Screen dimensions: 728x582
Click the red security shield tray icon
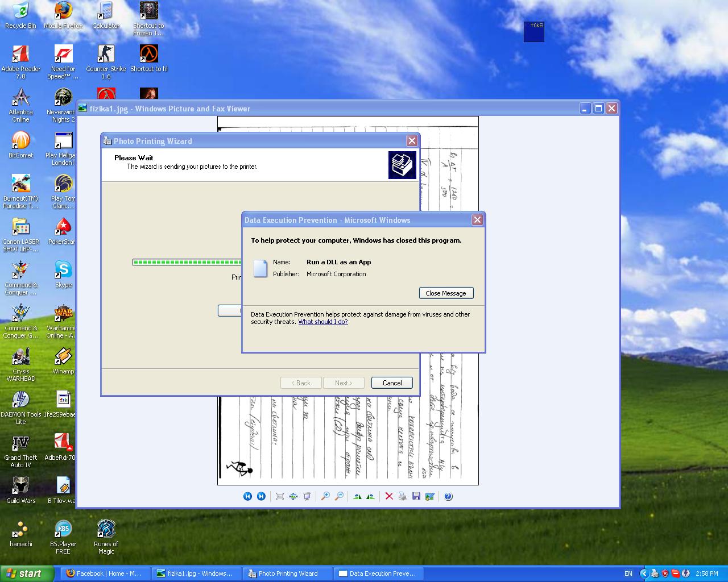[x=665, y=573]
